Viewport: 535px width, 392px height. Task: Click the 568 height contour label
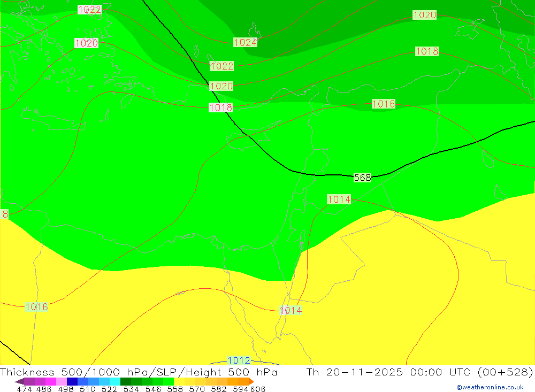(x=362, y=178)
